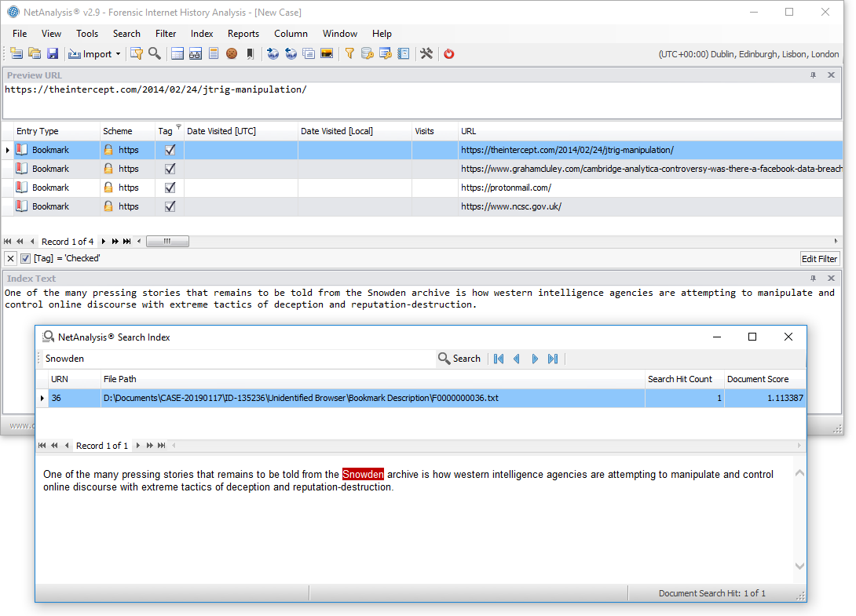This screenshot has width=856, height=616.
Task: Close the Index Text panel
Action: pyautogui.click(x=831, y=279)
